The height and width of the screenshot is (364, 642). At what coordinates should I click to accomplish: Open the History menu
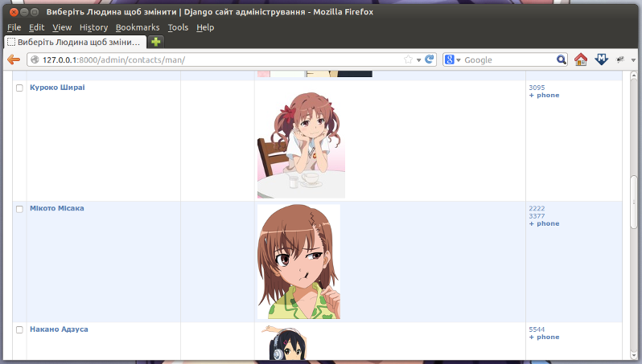[x=94, y=27]
